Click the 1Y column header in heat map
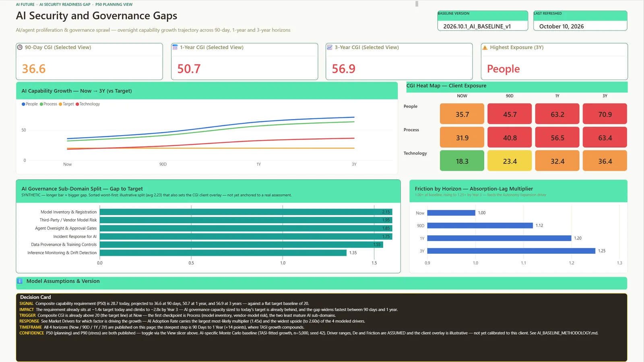Screen dimensions: 644x362 point(557,96)
